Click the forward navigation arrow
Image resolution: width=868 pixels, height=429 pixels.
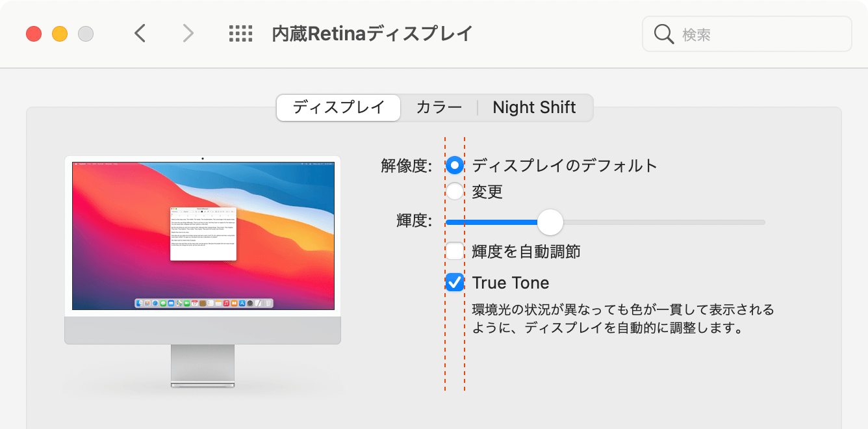(x=187, y=33)
